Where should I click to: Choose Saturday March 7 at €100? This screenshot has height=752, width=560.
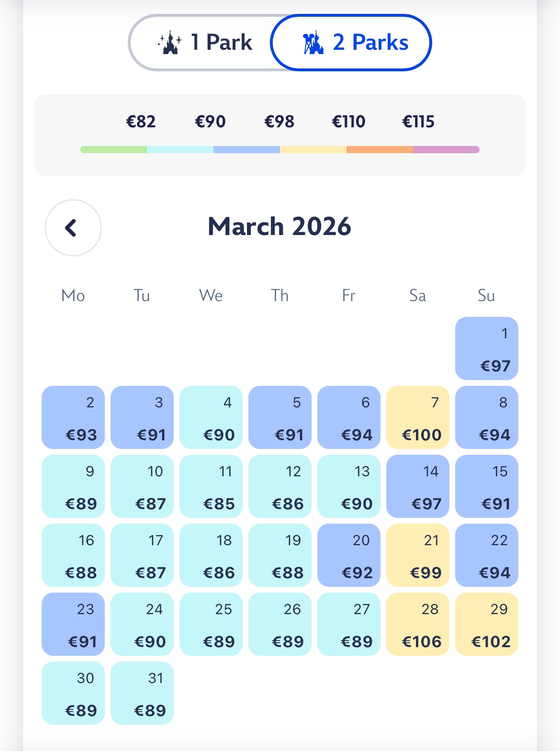click(417, 417)
